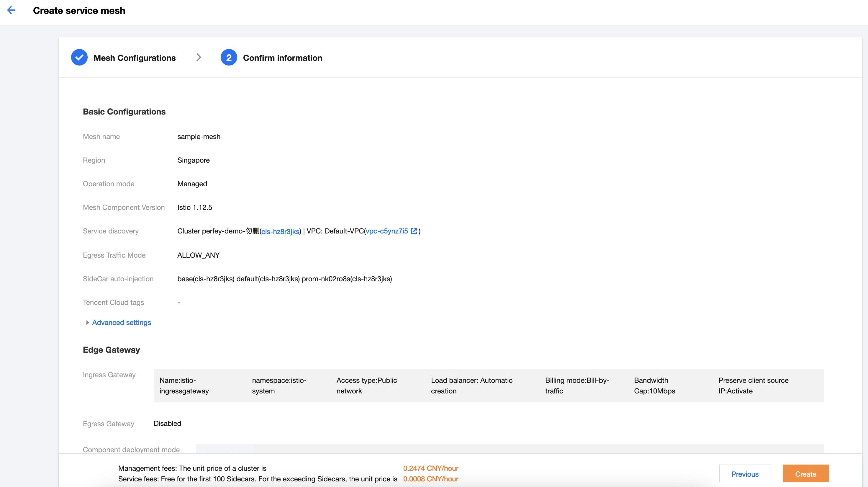Click the Istio 1.12.5 version value
This screenshot has height=487, width=868.
pos(195,207)
